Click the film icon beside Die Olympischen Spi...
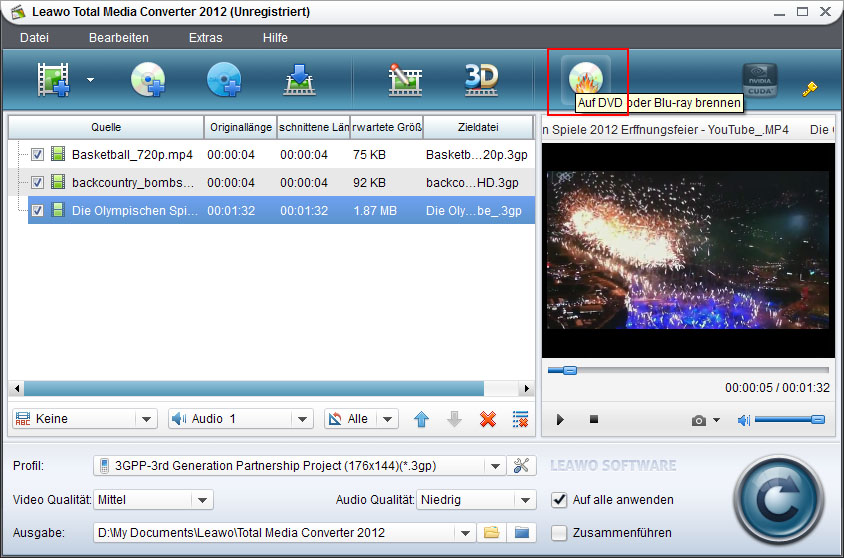Image resolution: width=844 pixels, height=558 pixels. (x=58, y=210)
